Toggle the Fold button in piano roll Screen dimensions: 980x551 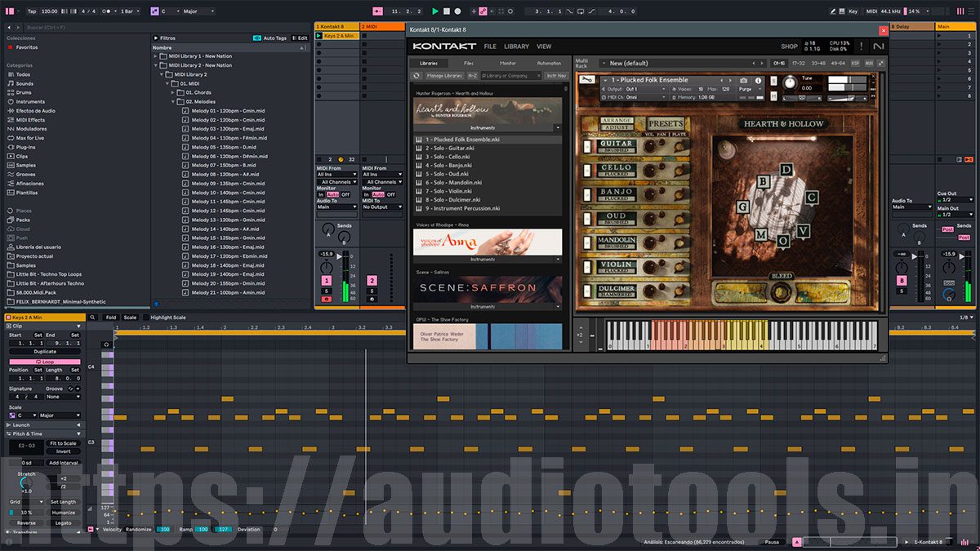click(111, 318)
